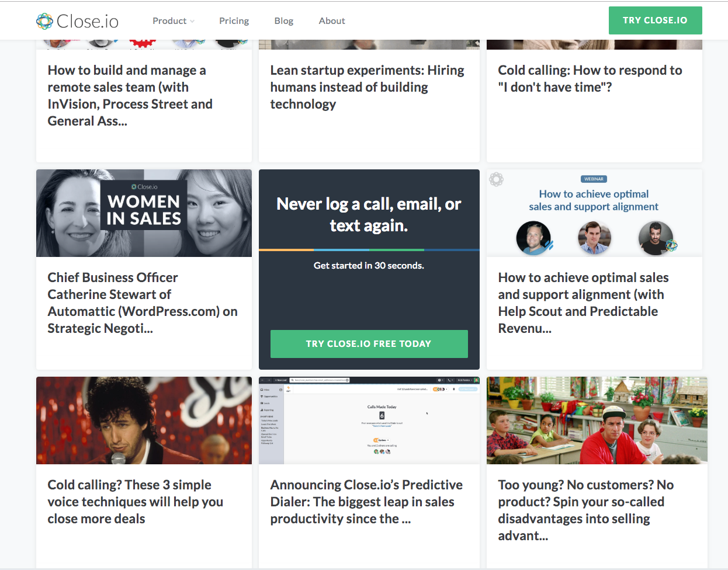Click the TRY CLOSE.IO header button
Viewport: 728px width, 570px height.
pyautogui.click(x=655, y=20)
